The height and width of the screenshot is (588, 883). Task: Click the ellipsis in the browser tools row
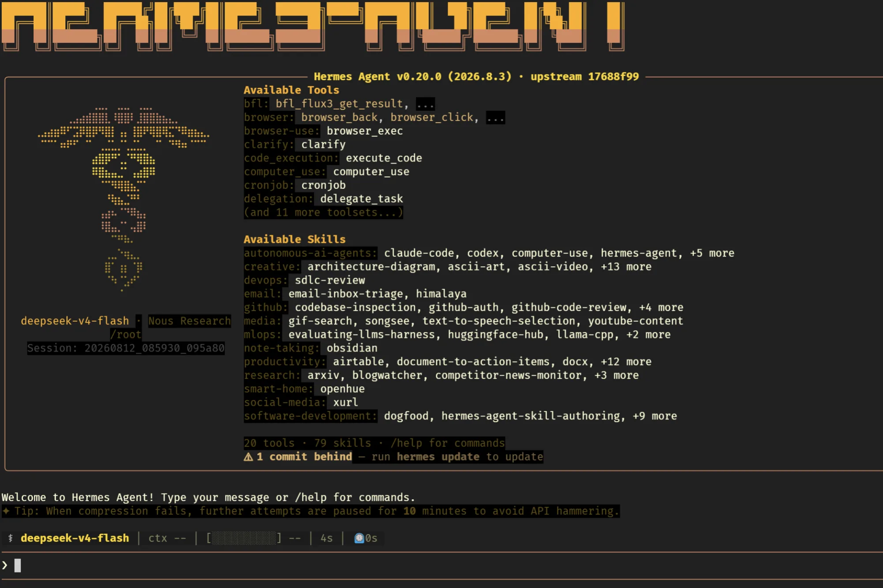(x=495, y=117)
